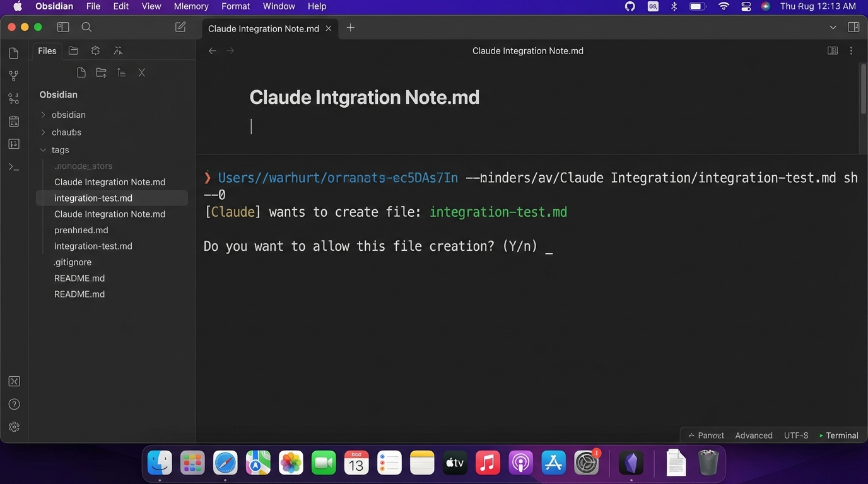Split the editor using the split pane icon
Screen dimensions: 868x484
pyautogui.click(x=833, y=50)
